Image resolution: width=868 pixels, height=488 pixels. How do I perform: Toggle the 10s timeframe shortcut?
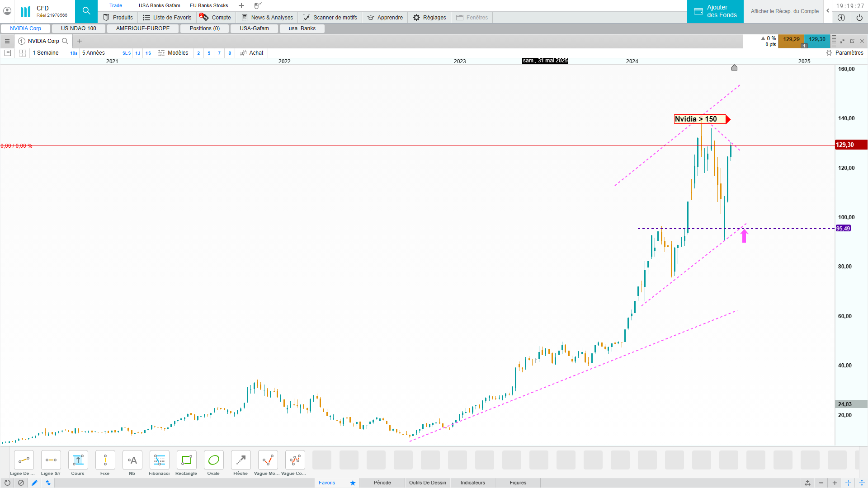coord(74,53)
